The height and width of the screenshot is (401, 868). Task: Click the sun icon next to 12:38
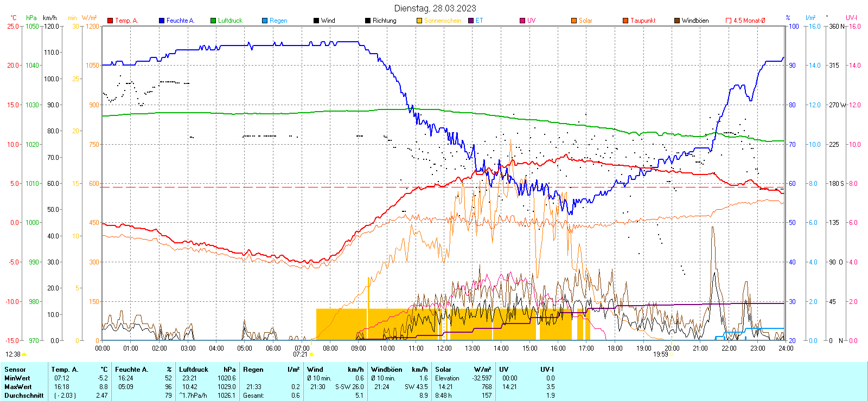[24, 354]
